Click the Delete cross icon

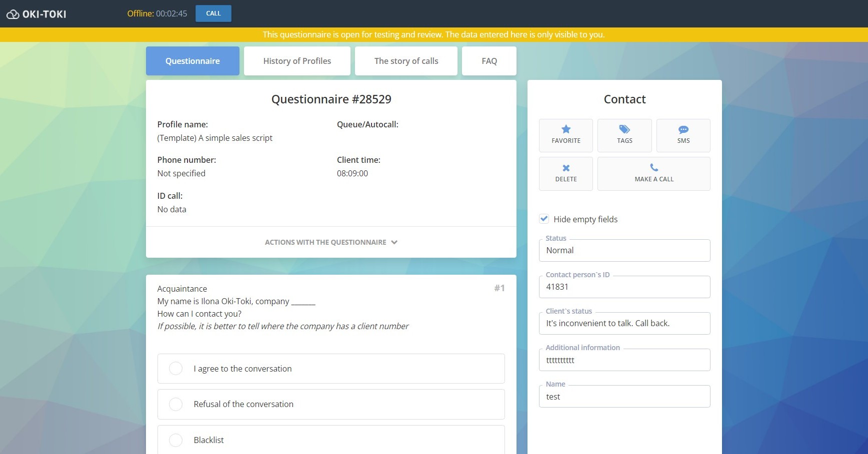(565, 168)
